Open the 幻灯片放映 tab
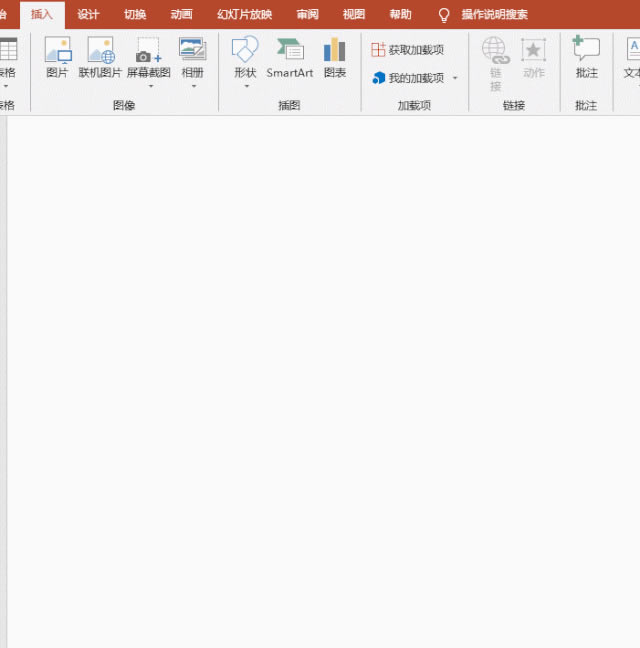 pos(244,15)
